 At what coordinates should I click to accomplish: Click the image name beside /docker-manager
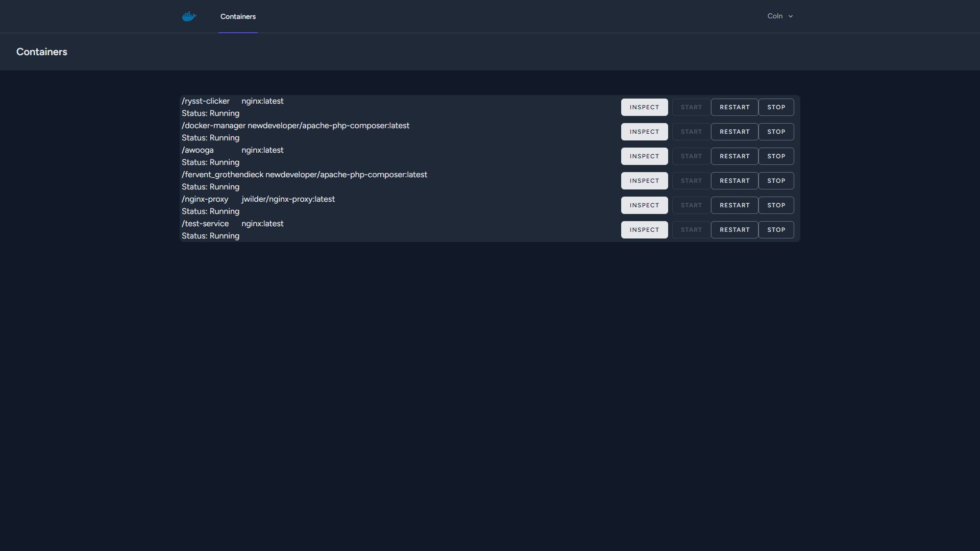click(x=328, y=126)
